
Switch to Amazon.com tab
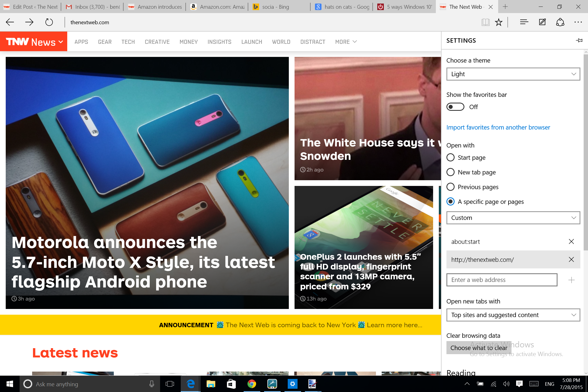click(x=217, y=7)
